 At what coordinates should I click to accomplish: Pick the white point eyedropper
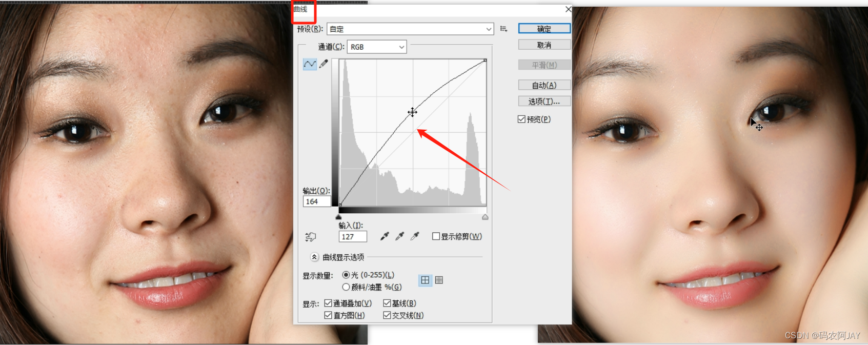415,236
